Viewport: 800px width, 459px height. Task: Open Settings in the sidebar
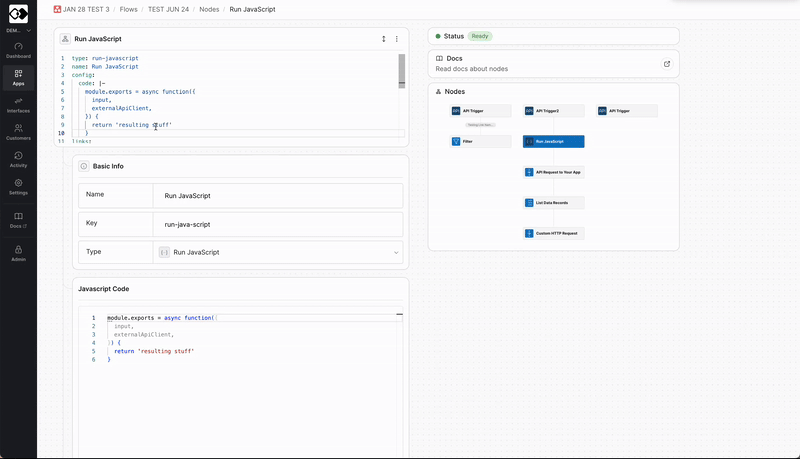tap(18, 187)
